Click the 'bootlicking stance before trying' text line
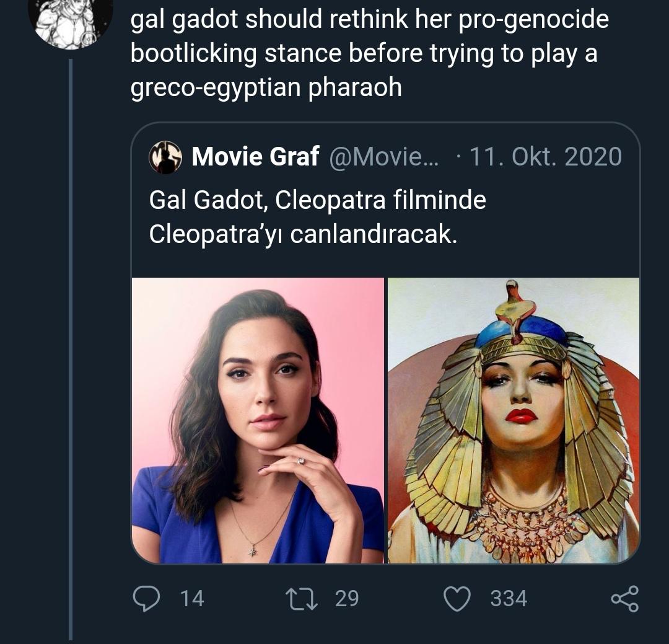This screenshot has height=644, width=669. click(x=364, y=54)
